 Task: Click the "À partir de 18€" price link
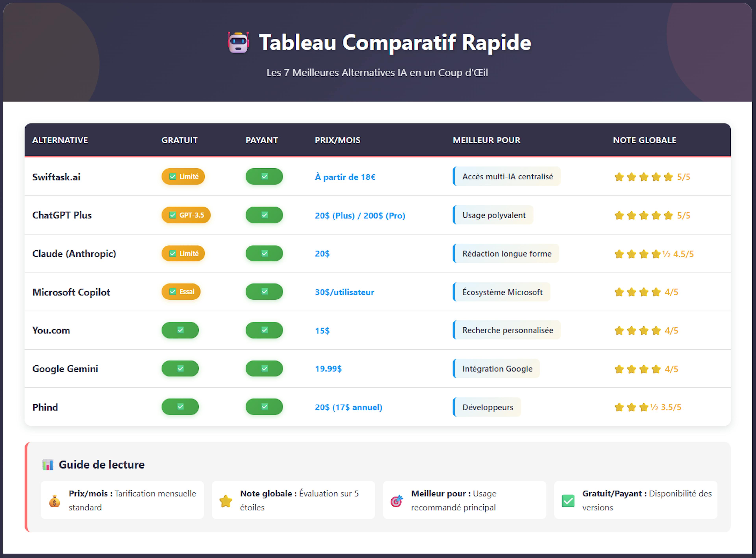click(345, 177)
